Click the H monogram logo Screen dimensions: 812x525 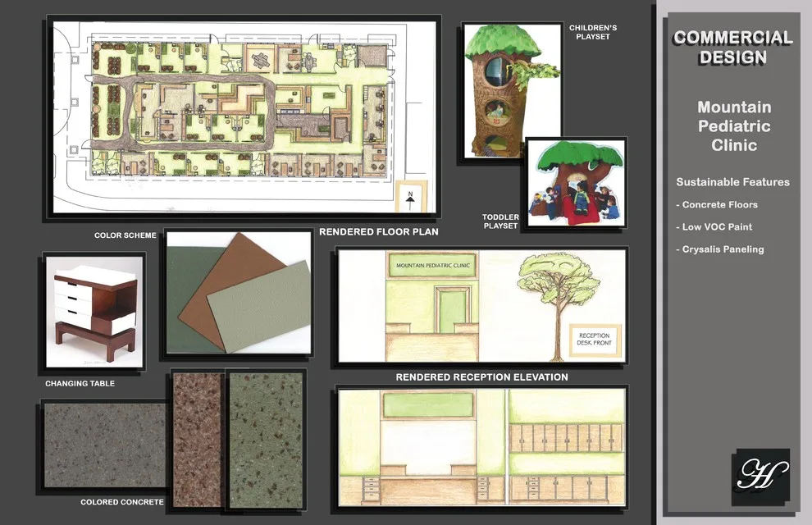pyautogui.click(x=760, y=477)
